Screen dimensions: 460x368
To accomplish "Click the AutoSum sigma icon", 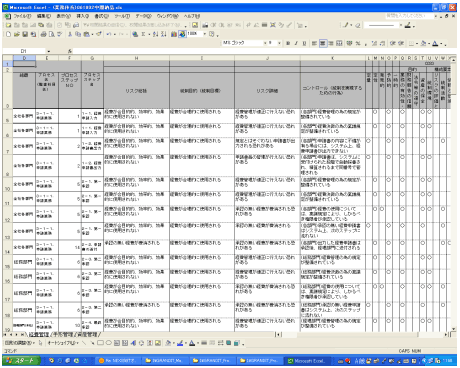I will pos(143,34).
